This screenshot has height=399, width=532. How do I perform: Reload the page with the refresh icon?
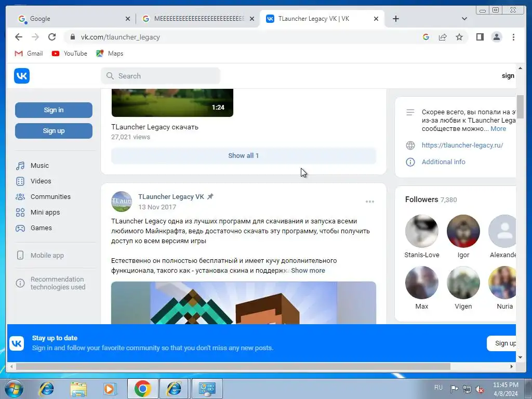[52, 37]
